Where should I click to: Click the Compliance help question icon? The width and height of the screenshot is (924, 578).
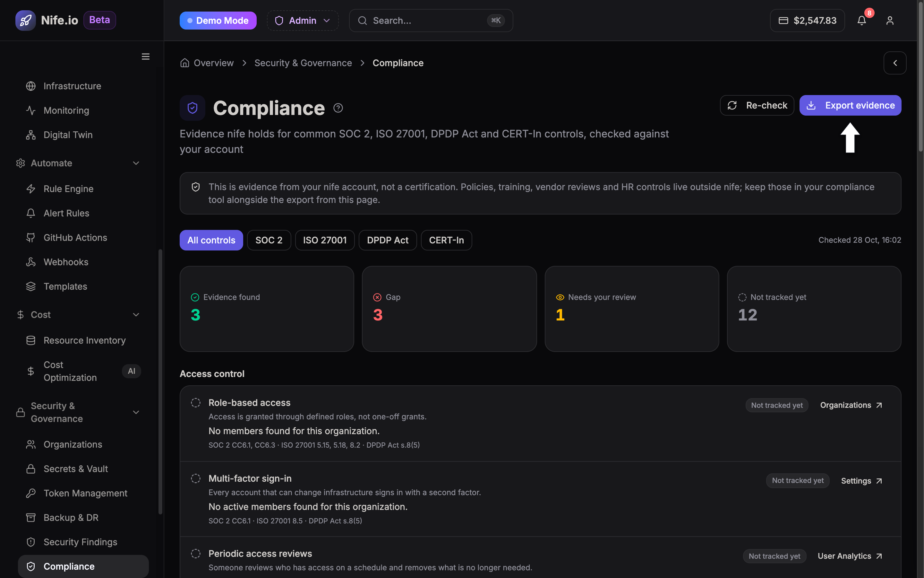[x=338, y=108]
